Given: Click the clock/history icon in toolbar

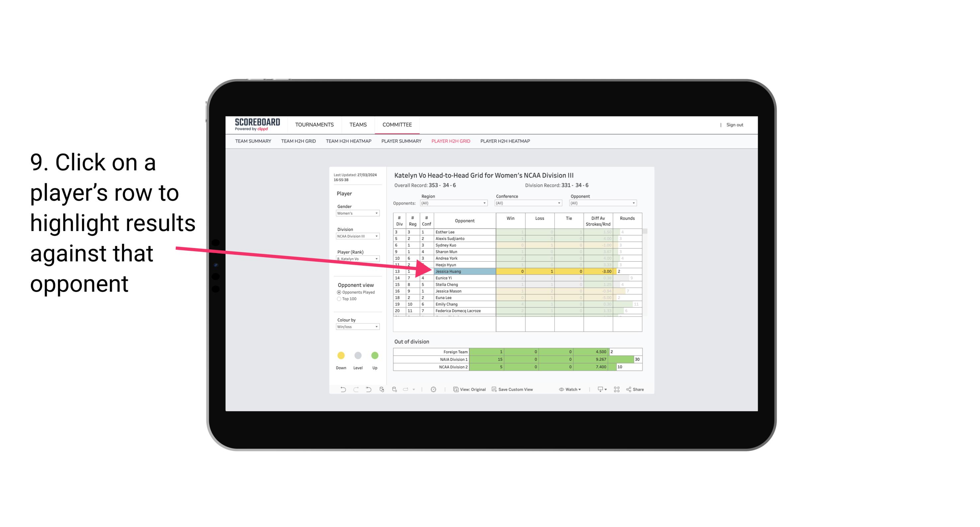Looking at the screenshot, I should pyautogui.click(x=434, y=390).
